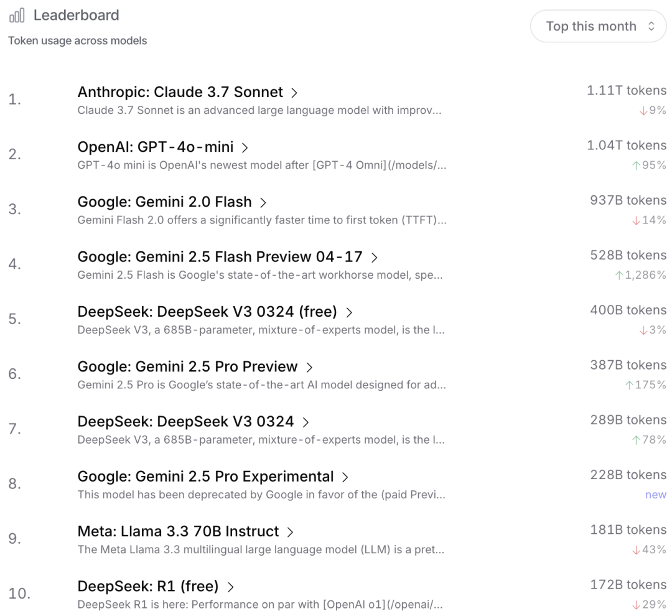Click the DeepSeek R1 description text
The image size is (672, 616).
click(260, 604)
